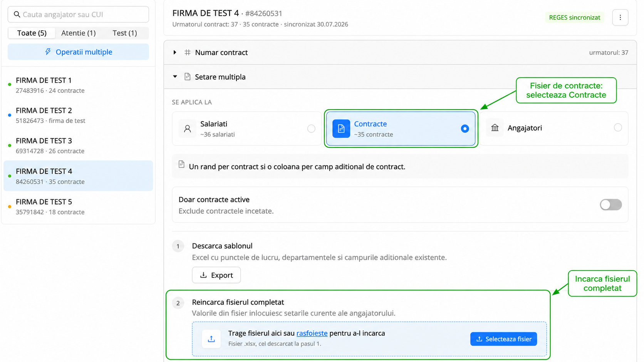Click the 'Descarca sablonul' step title

point(222,246)
